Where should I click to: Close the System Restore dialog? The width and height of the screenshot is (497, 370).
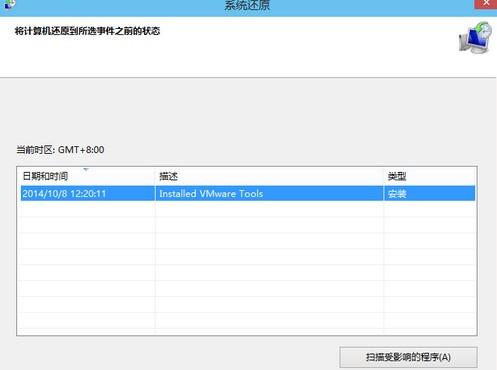point(486,4)
